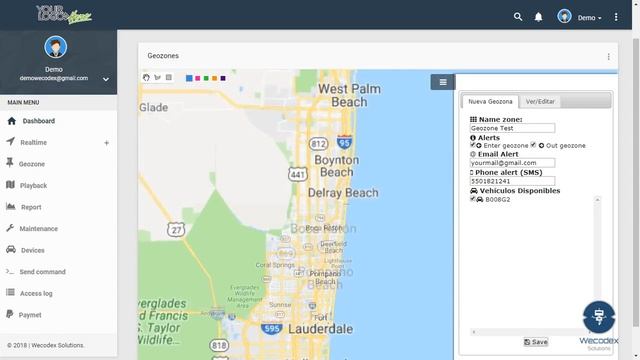The height and width of the screenshot is (360, 640).
Task: Open Realtime menu item
Action: coord(33,142)
